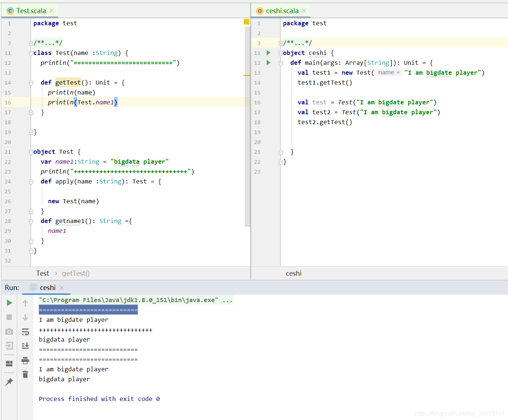Expand folded comment in Test.scala line 3
Viewport: 508px width, 420px height.
[x=31, y=43]
